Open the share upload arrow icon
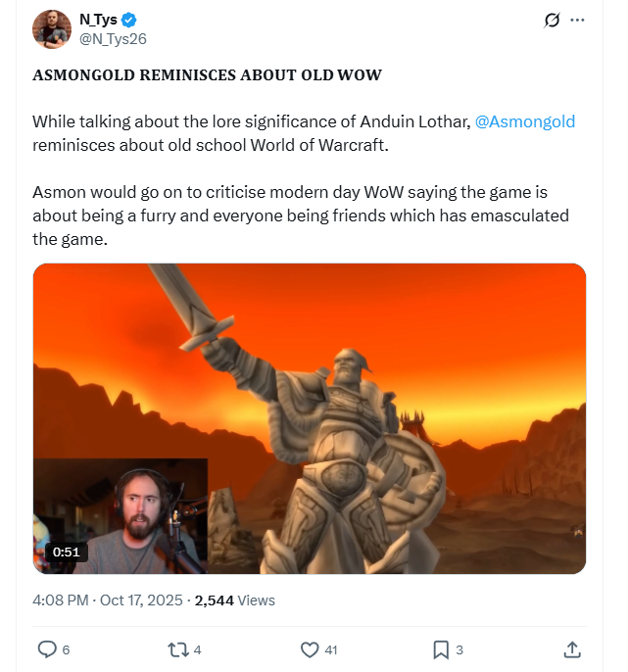The image size is (628, 672). tap(572, 649)
